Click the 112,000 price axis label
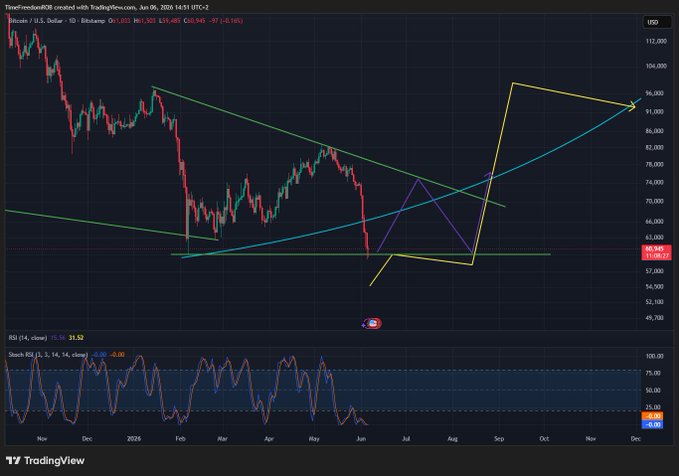This screenshot has width=679, height=476. click(656, 41)
